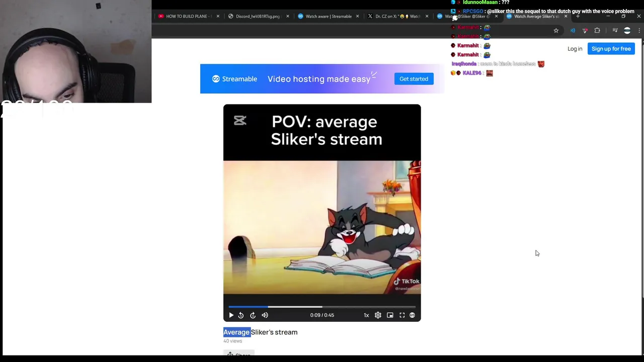Click the 40 views text

pyautogui.click(x=232, y=341)
